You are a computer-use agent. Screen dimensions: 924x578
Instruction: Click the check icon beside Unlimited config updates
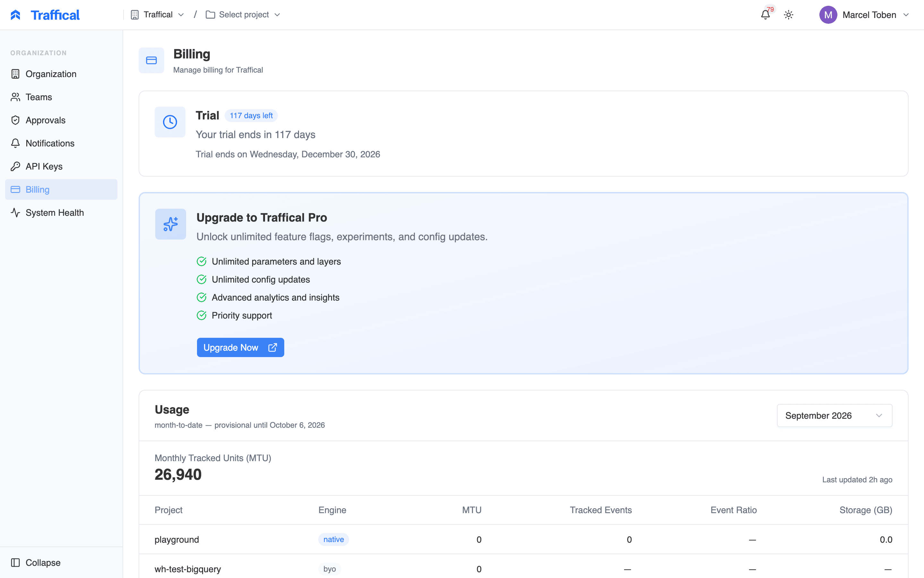tap(201, 279)
